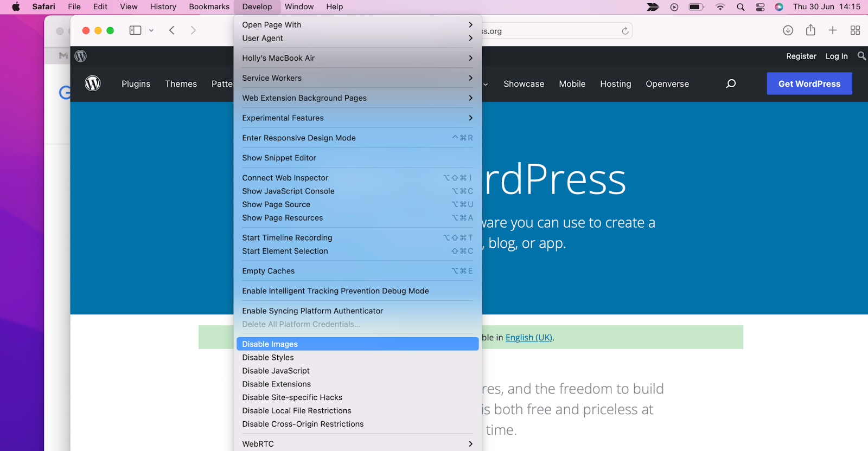Screen dimensions: 868x451
Task: Choose Enter Responsive Design Mode
Action: (x=358, y=138)
